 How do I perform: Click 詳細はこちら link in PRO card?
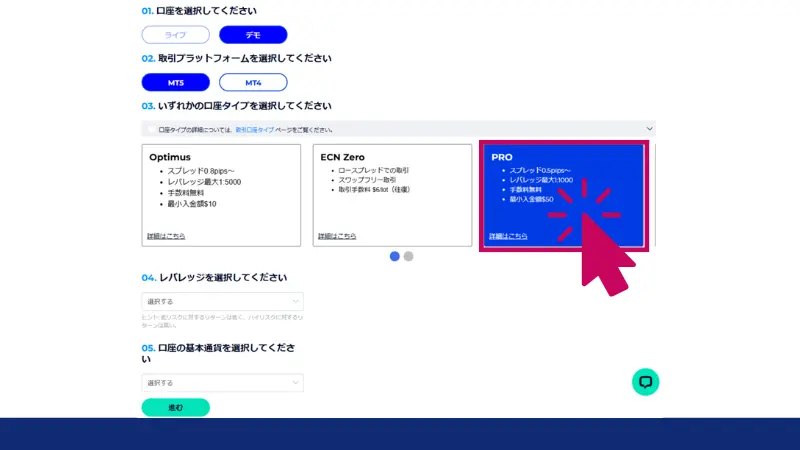click(x=508, y=236)
